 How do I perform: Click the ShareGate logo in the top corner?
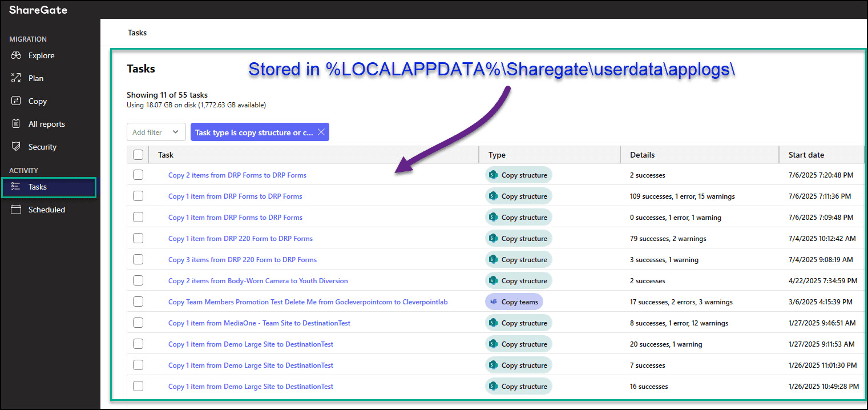(x=38, y=10)
